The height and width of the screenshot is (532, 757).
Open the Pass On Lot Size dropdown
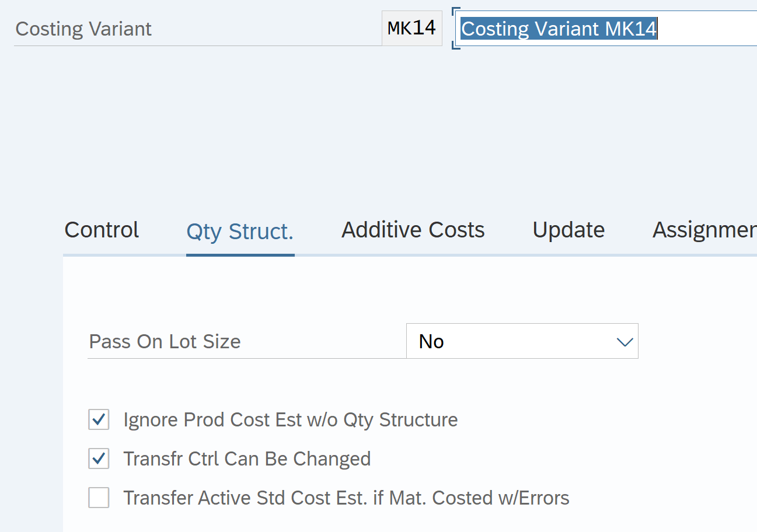pyautogui.click(x=522, y=341)
